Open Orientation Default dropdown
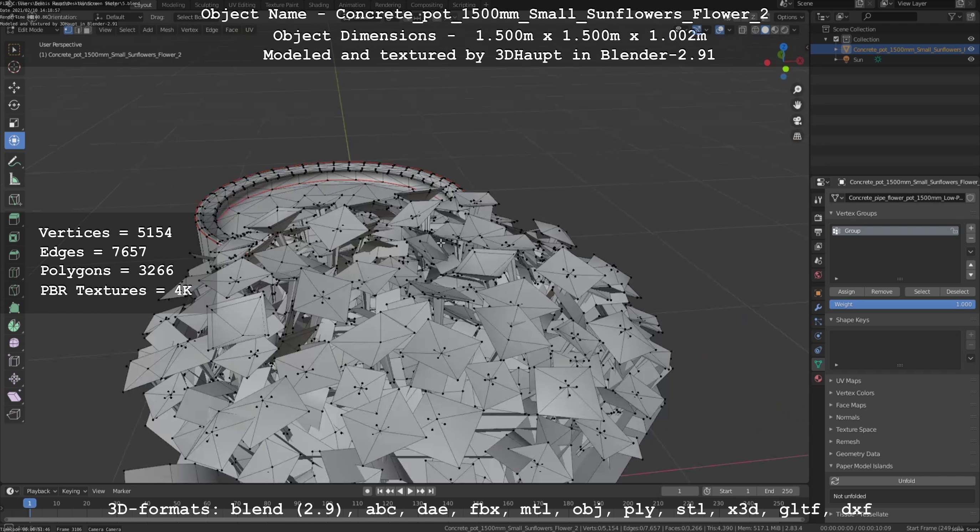 click(x=119, y=17)
